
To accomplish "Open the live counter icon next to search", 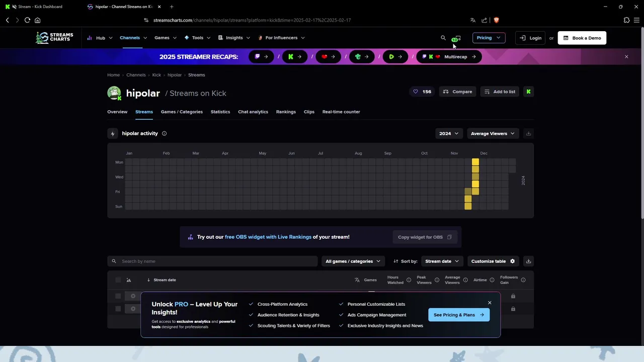I will point(456,38).
